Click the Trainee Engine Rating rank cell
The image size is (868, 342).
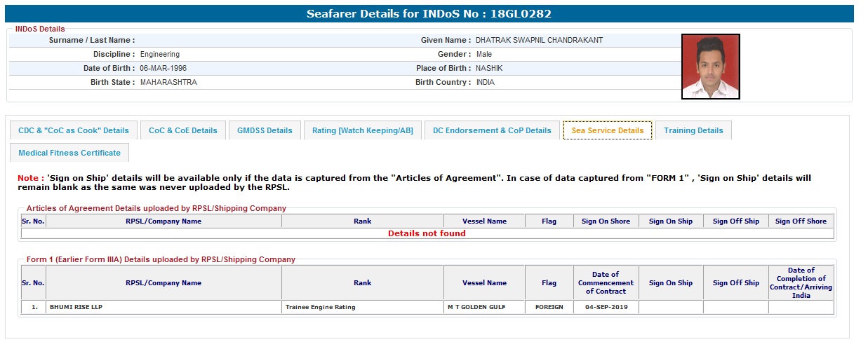(362, 307)
